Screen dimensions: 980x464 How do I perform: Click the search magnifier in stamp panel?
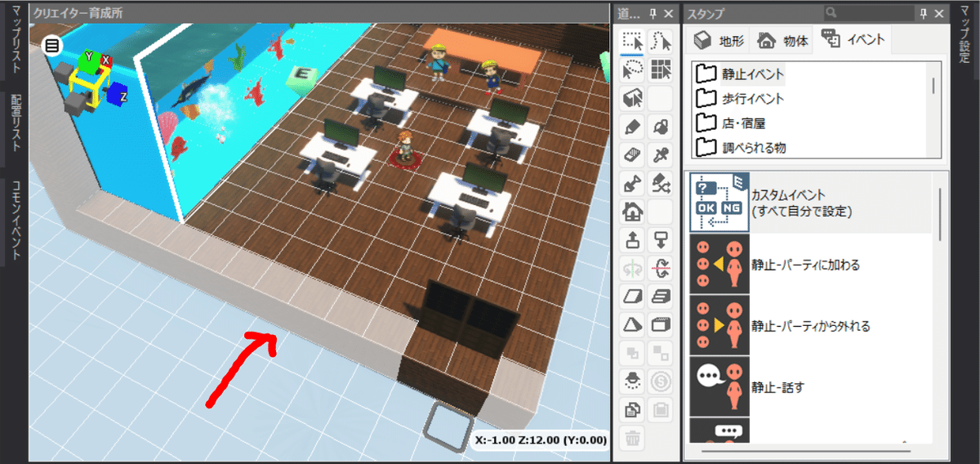831,13
